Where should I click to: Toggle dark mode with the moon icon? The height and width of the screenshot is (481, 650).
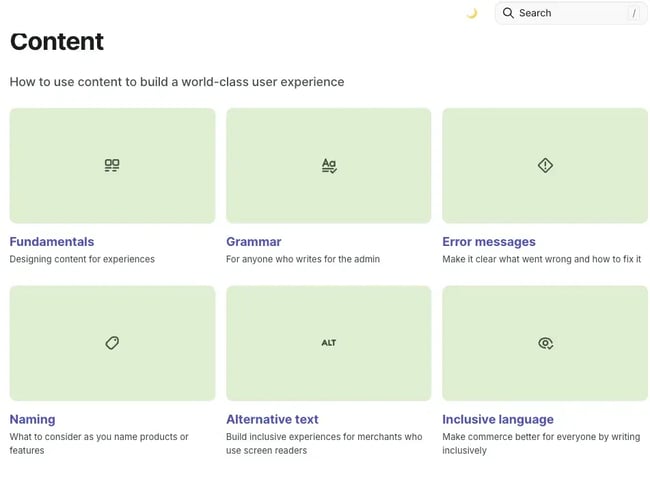point(472,13)
